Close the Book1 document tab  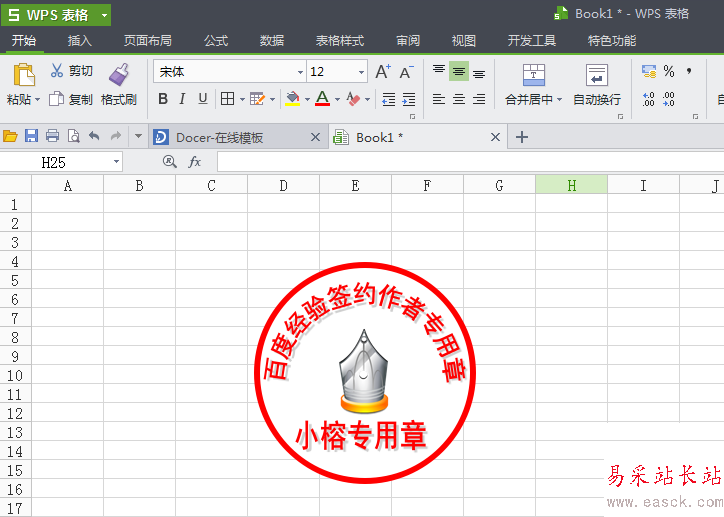point(495,137)
